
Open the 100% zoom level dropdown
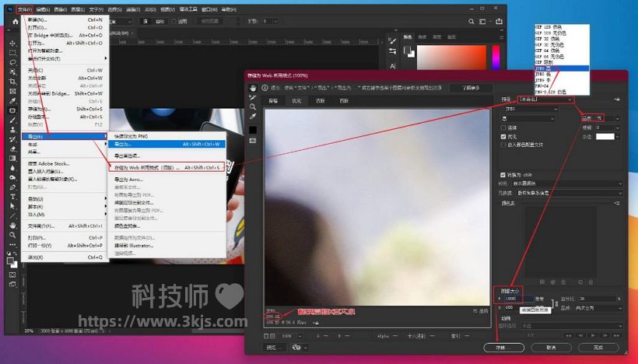(292, 336)
